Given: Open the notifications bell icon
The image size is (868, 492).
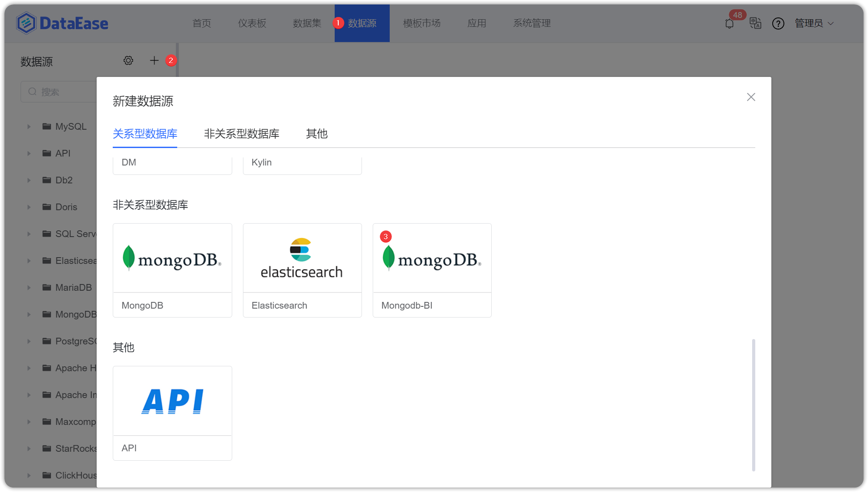Looking at the screenshot, I should (x=729, y=24).
